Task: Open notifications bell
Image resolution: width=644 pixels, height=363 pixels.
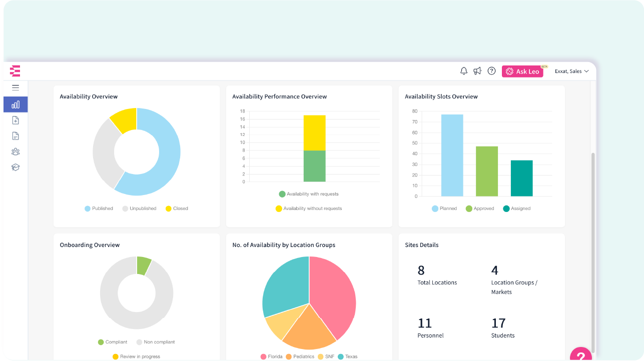Action: click(464, 71)
